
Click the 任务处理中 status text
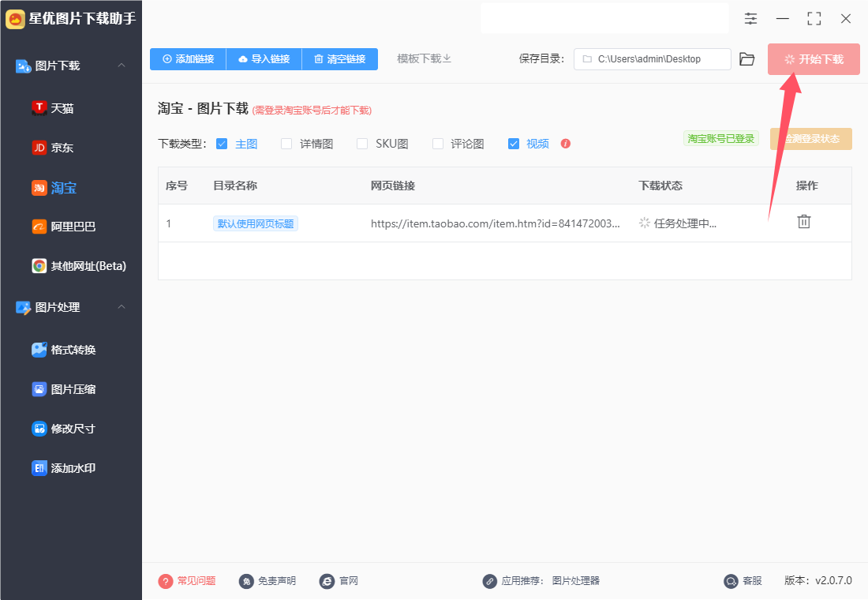click(x=685, y=223)
